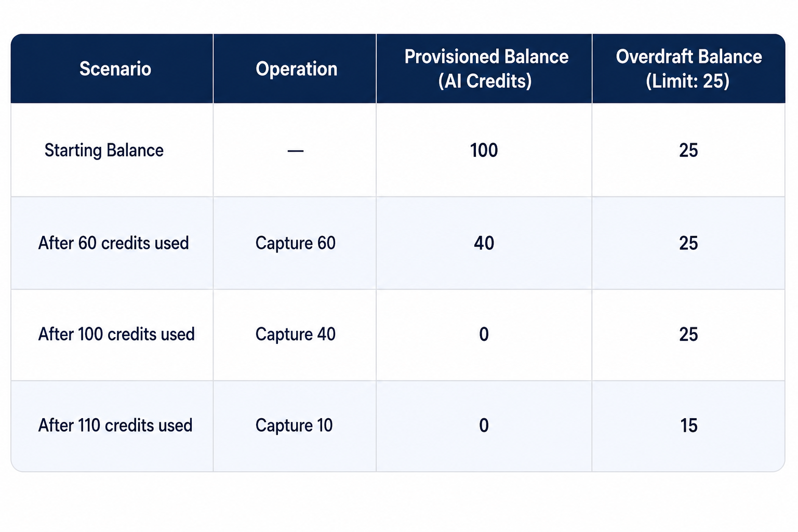Click the Capture 40 operation cell
The width and height of the screenshot is (798, 532).
[295, 334]
